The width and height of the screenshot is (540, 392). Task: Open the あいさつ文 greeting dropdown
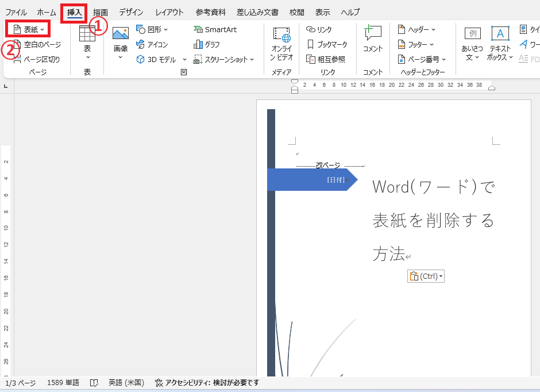(472, 44)
